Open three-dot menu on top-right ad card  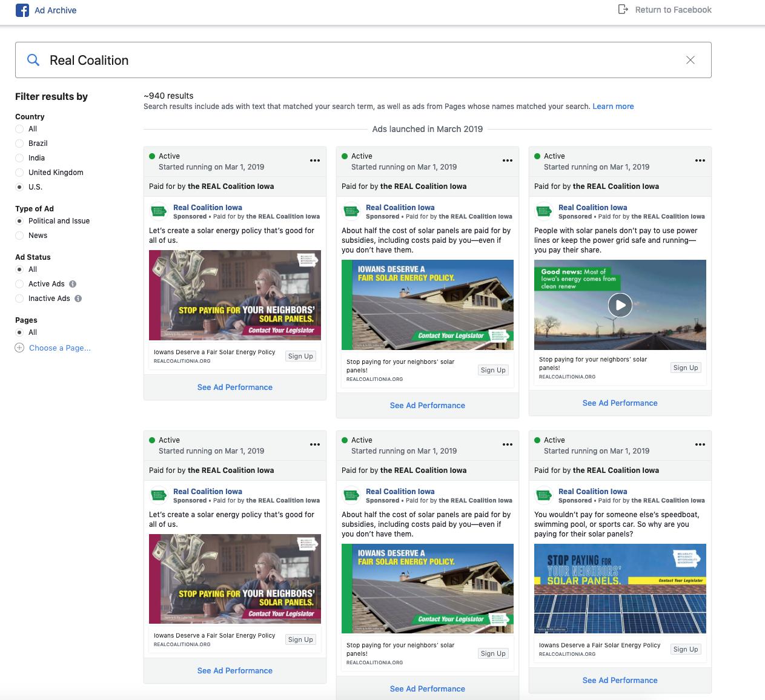(x=700, y=161)
